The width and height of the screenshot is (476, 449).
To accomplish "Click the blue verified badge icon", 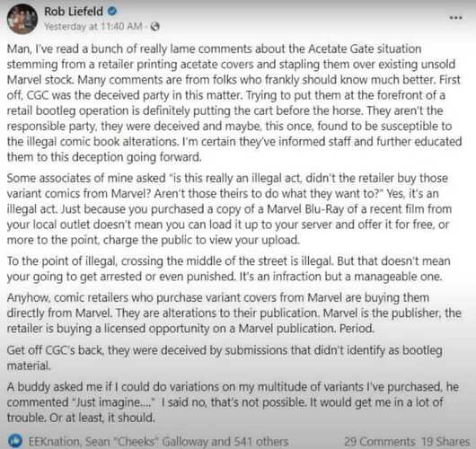I will [112, 12].
